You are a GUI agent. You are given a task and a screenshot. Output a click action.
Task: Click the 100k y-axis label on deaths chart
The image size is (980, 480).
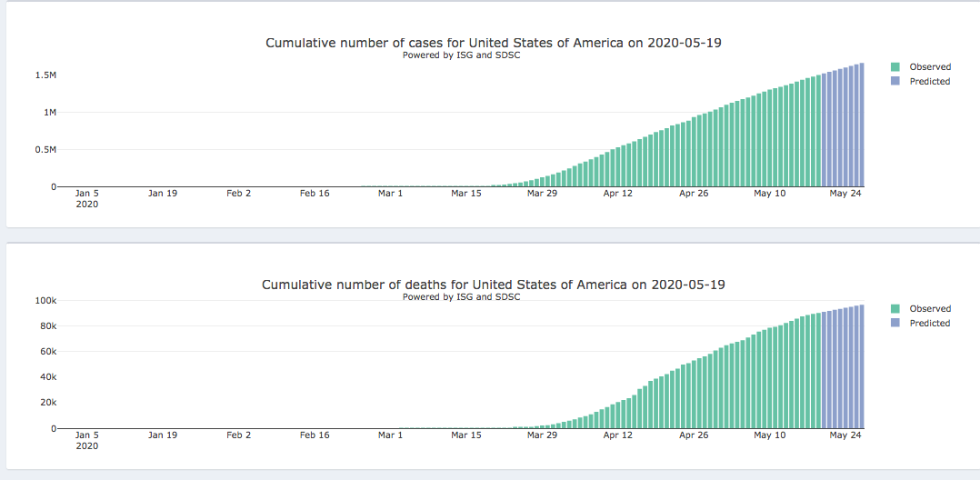[x=45, y=301]
